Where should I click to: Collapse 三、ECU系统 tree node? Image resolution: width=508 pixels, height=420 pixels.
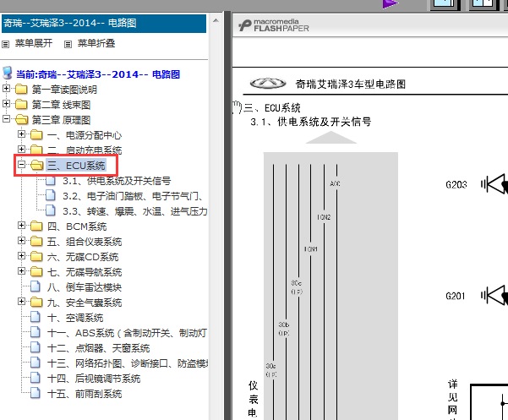click(21, 165)
